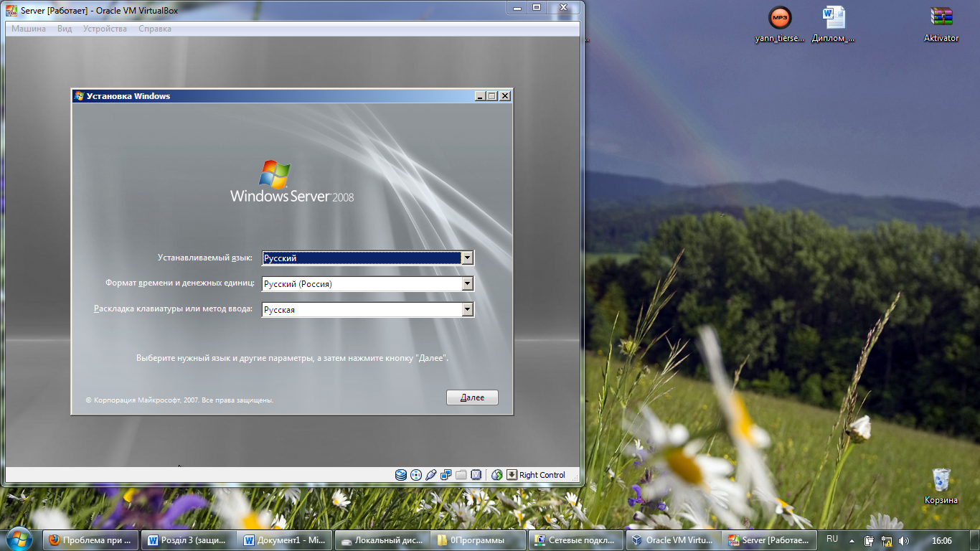Click the mouse integration icon in status bar
This screenshot has height=551, width=980.
496,475
